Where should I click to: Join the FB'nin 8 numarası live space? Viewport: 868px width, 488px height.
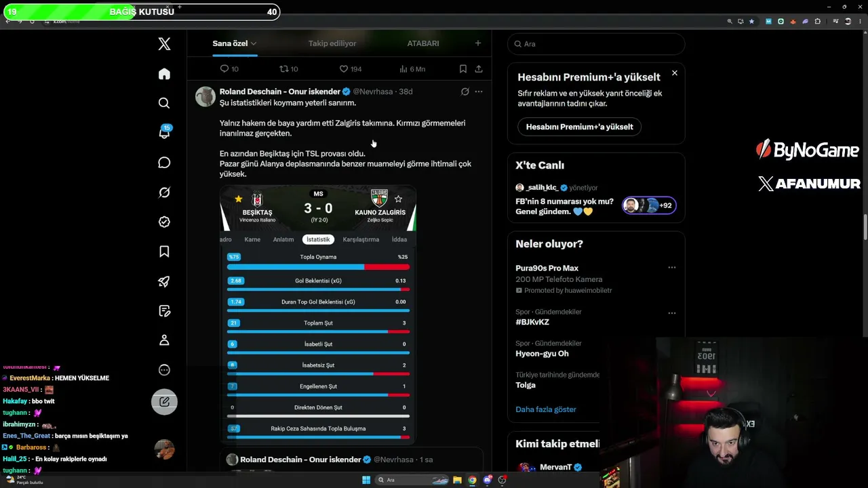564,206
